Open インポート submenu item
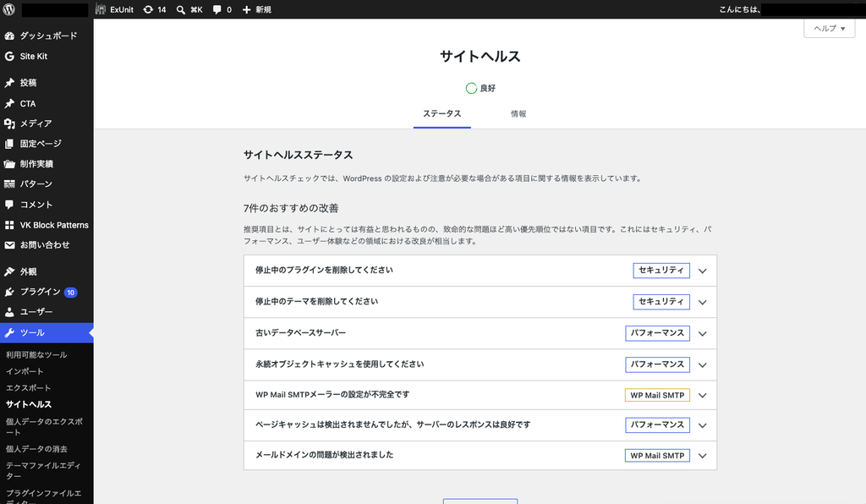The height and width of the screenshot is (504, 866). click(x=25, y=371)
